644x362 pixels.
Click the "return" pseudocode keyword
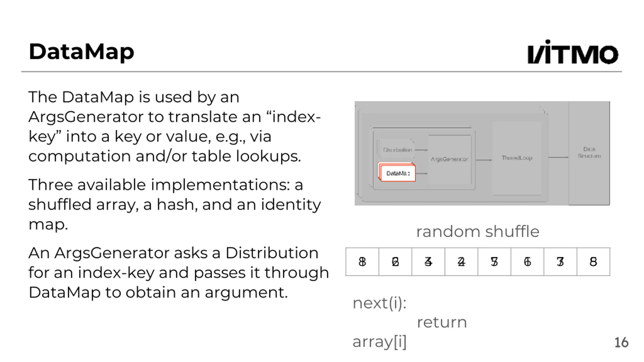pos(442,322)
